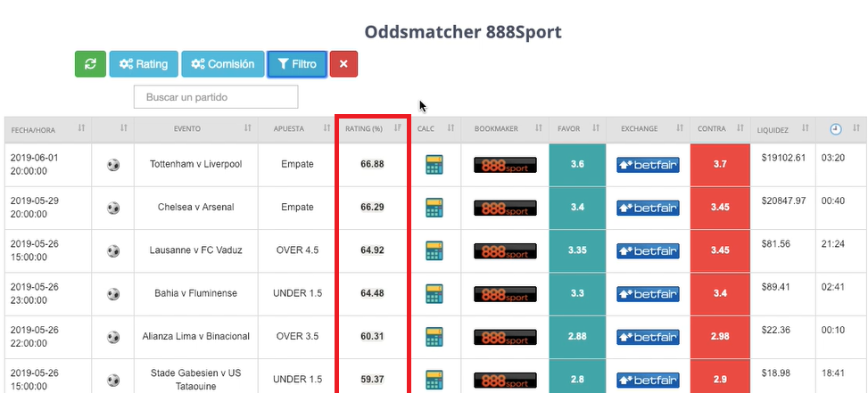Click the 3.45 contra odds for Chelsea v Arsenal
This screenshot has height=393, width=868.
(x=721, y=208)
